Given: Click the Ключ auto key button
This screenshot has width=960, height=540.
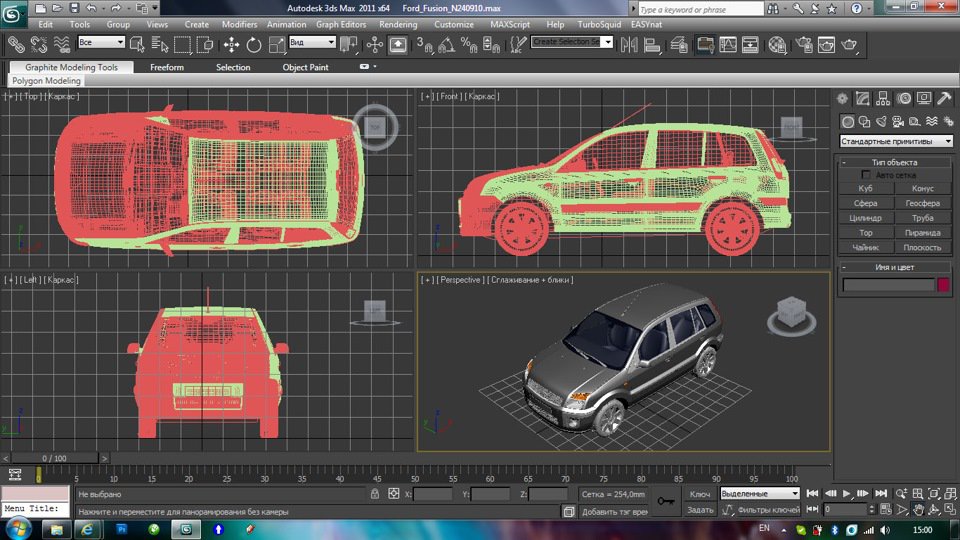Looking at the screenshot, I should (x=700, y=494).
